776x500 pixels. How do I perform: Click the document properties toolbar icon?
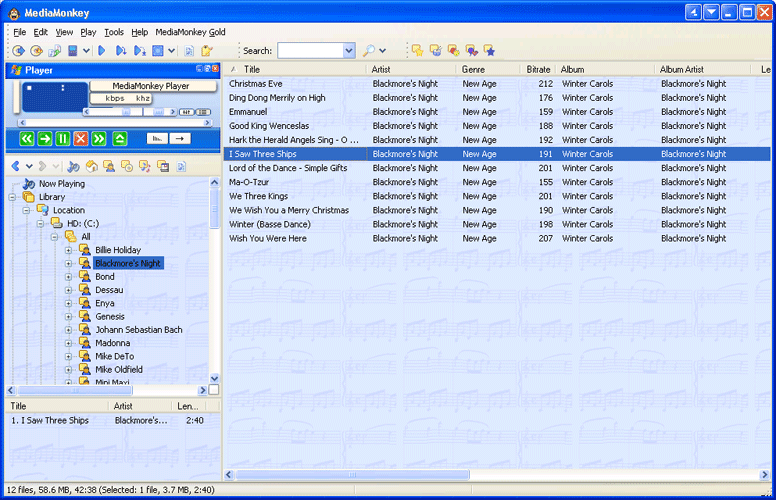click(x=189, y=50)
